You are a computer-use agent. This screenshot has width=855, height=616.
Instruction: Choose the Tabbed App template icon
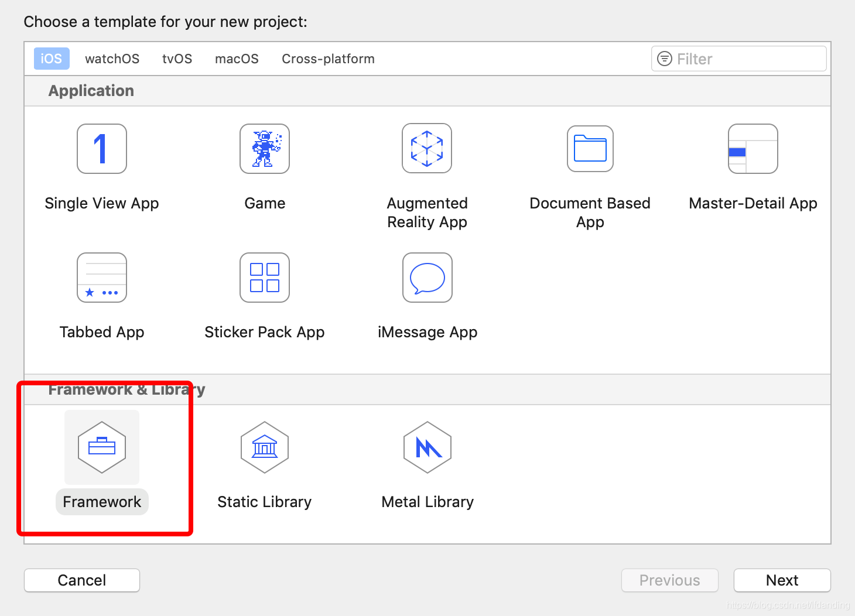click(102, 278)
